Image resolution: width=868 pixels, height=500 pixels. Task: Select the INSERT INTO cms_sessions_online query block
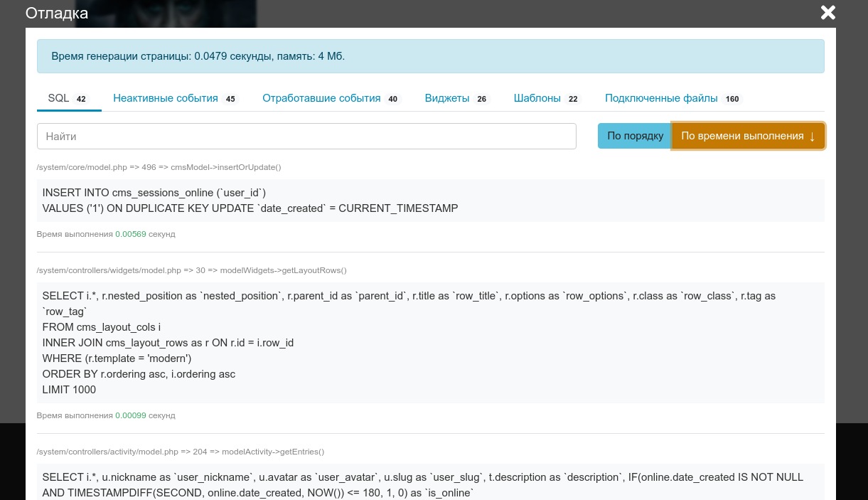click(430, 200)
